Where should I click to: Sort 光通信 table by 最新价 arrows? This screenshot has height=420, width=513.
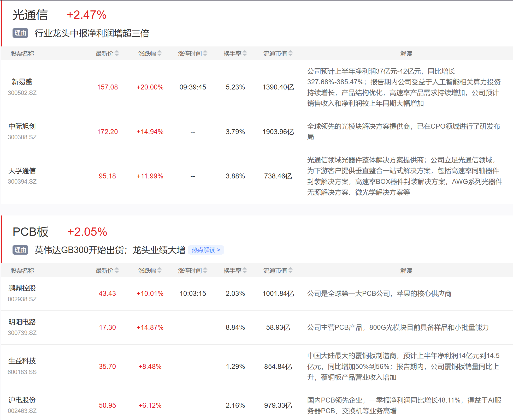117,53
